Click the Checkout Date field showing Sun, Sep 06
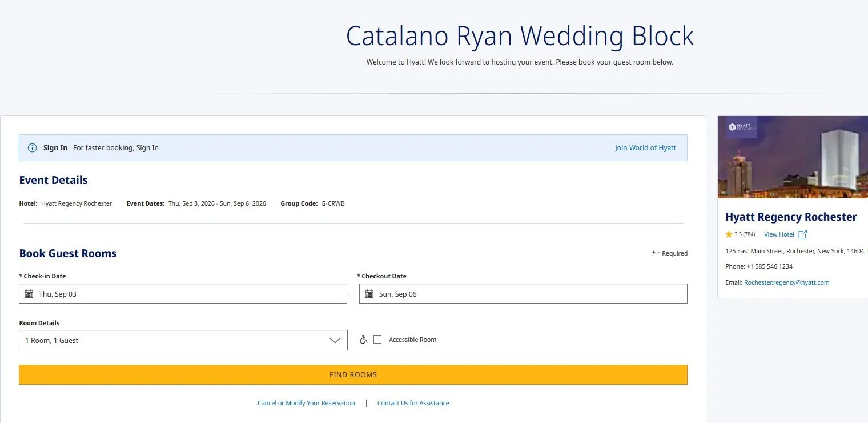This screenshot has width=868, height=423. pyautogui.click(x=523, y=294)
